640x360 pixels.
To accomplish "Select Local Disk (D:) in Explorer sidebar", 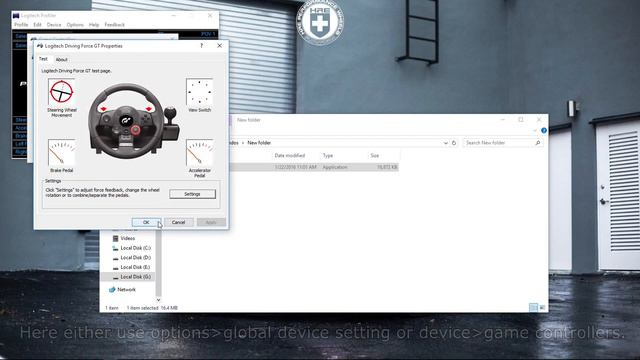I will 136,258.
